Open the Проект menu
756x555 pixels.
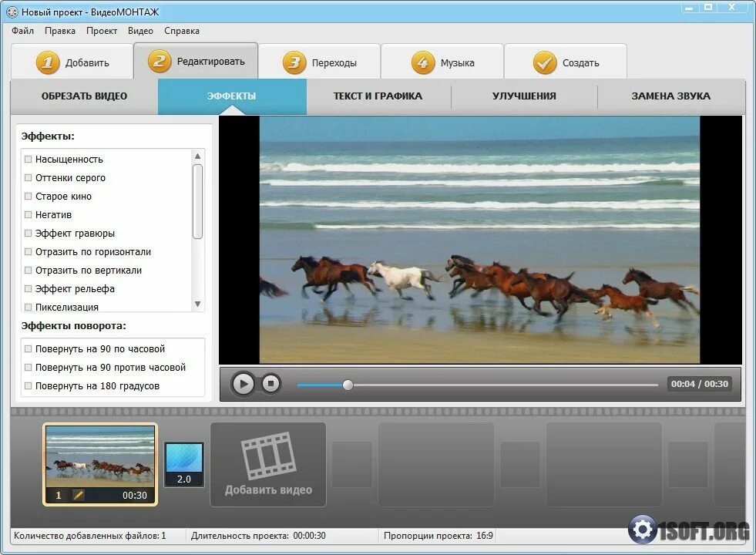tap(101, 31)
